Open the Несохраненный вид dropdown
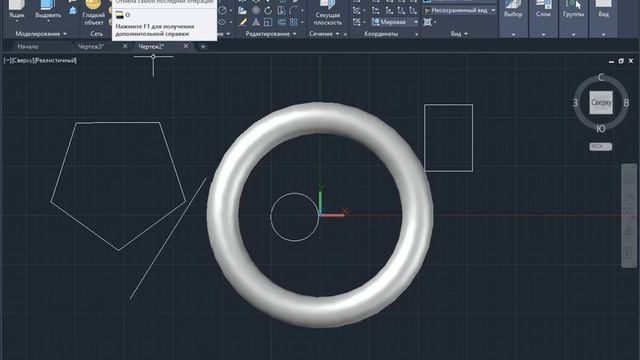This screenshot has height=360, width=640. (460, 10)
